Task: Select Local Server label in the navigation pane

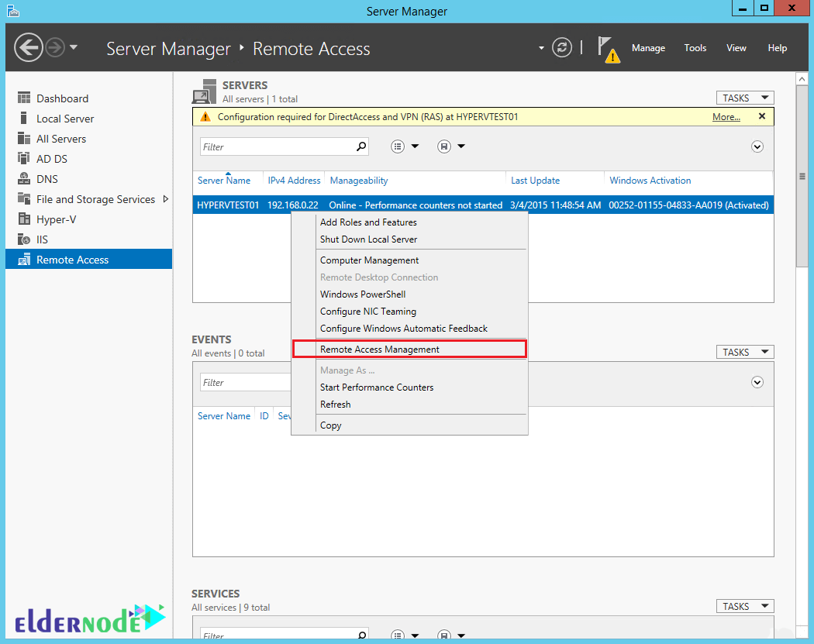Action: (65, 119)
